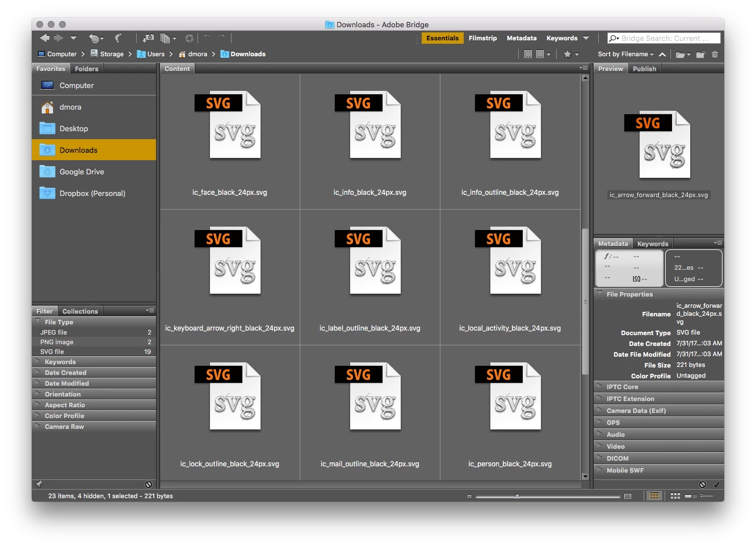Toggle Lock thumbnail grid view
The width and height of the screenshot is (756, 547).
tap(654, 496)
